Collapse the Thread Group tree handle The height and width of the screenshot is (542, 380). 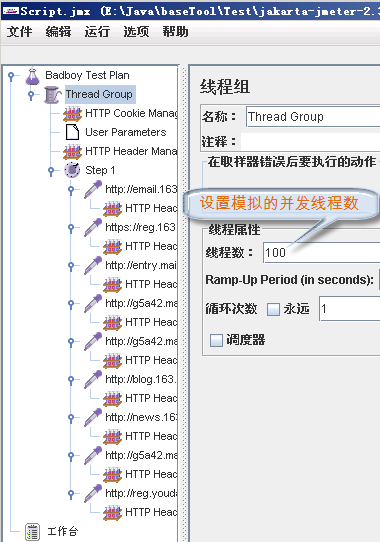coord(31,95)
